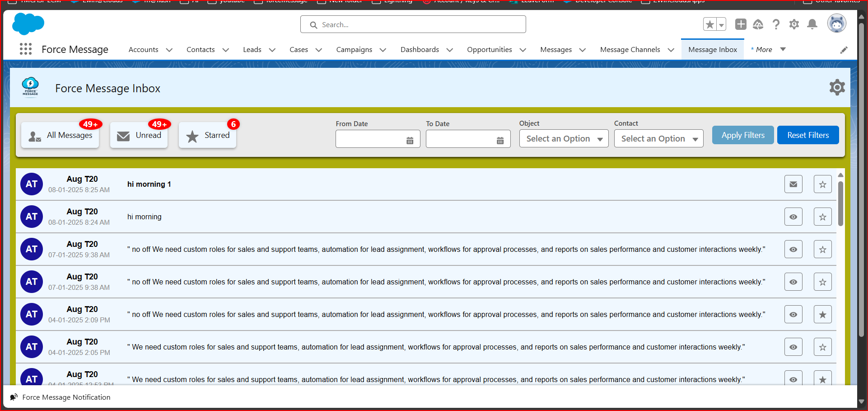Open the Setup gear in header

click(794, 24)
